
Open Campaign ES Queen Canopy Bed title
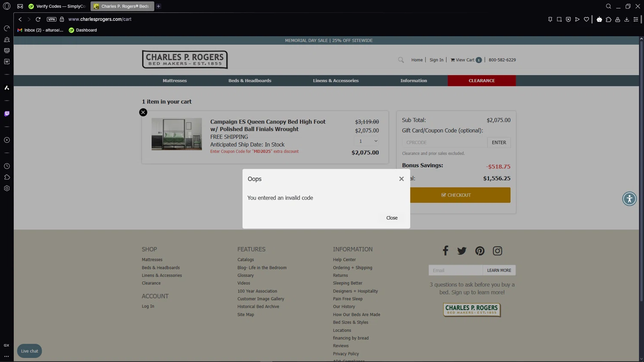[268, 125]
